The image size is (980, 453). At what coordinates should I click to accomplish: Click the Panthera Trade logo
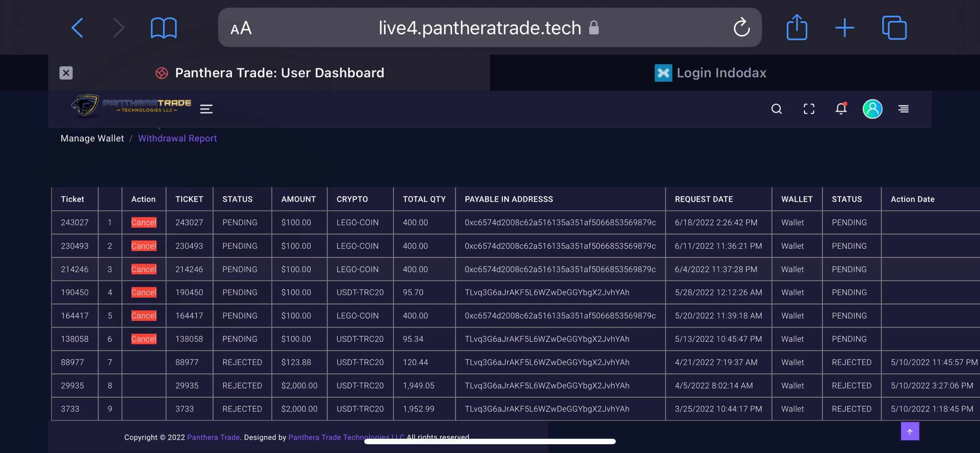click(x=131, y=106)
